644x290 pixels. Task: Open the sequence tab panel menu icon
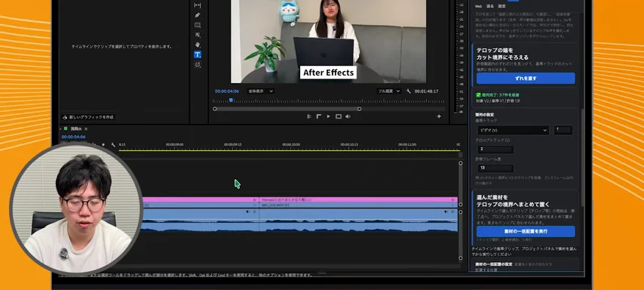click(x=86, y=128)
